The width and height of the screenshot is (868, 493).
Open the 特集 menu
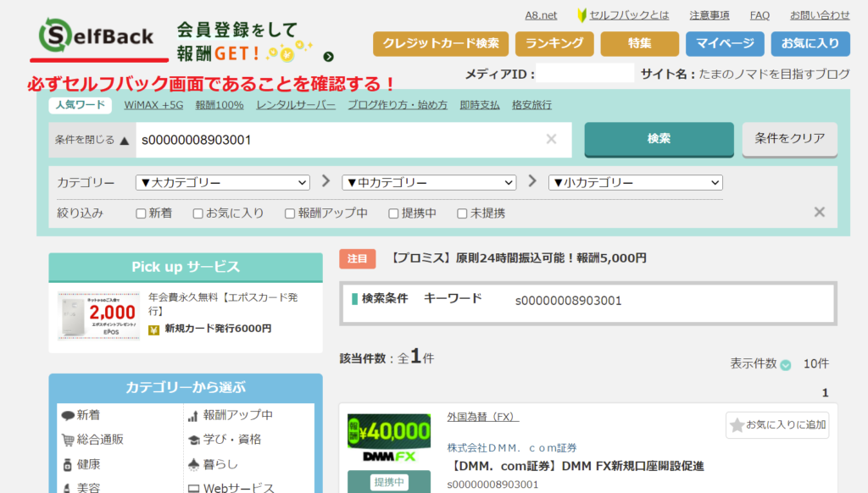tap(639, 44)
